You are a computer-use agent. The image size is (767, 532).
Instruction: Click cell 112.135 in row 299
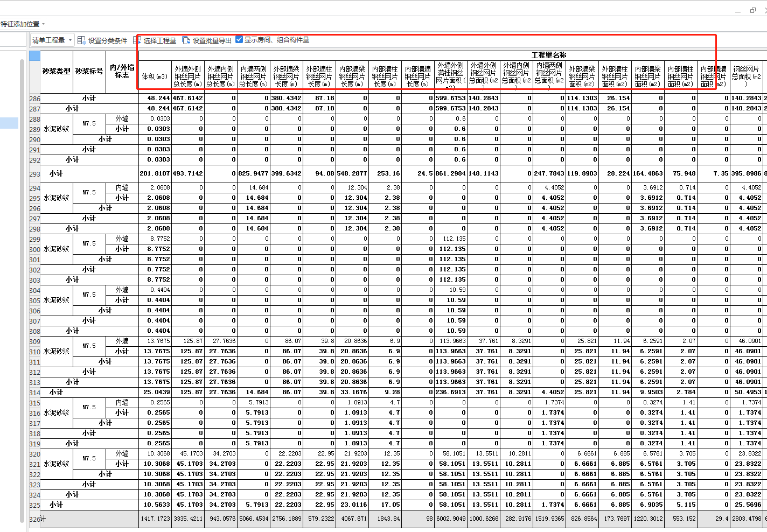coord(451,239)
